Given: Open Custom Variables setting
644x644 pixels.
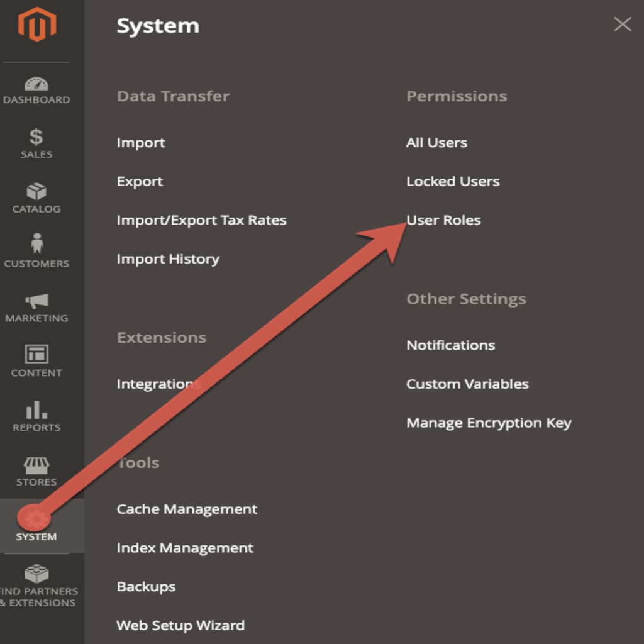Looking at the screenshot, I should point(467,384).
